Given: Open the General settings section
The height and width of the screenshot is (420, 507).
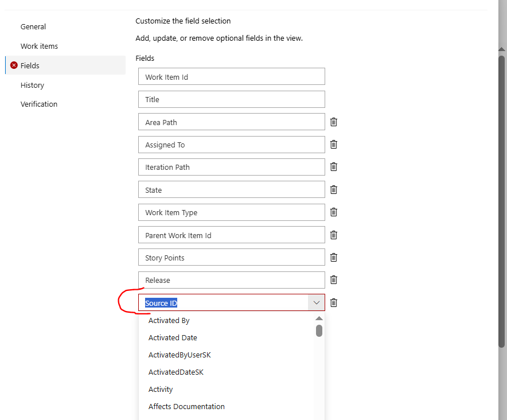Looking at the screenshot, I should 33,26.
